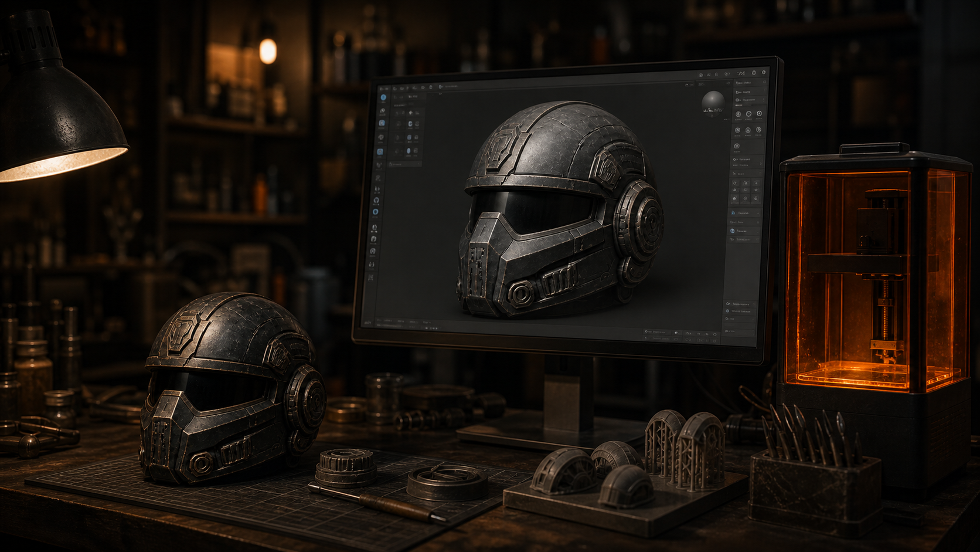
Task: Select the helmet model in the monitor viewport
Action: point(560,210)
